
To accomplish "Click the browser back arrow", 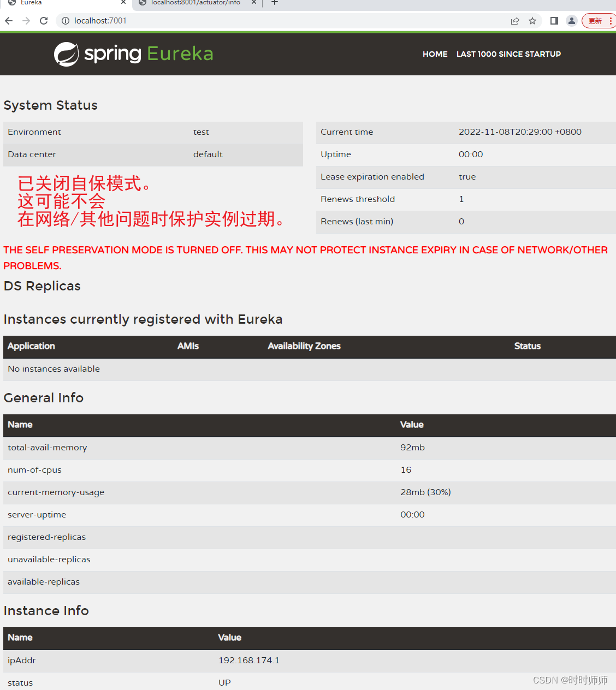I will coord(9,21).
